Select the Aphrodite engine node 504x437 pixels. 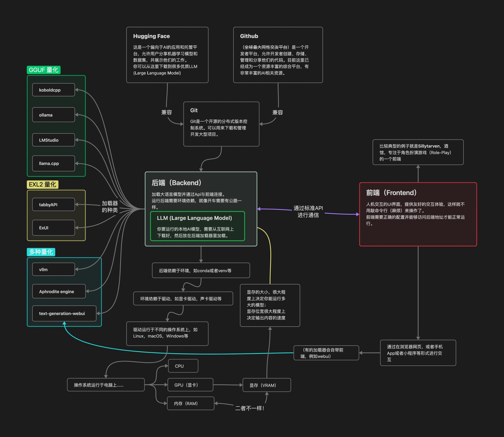(59, 291)
